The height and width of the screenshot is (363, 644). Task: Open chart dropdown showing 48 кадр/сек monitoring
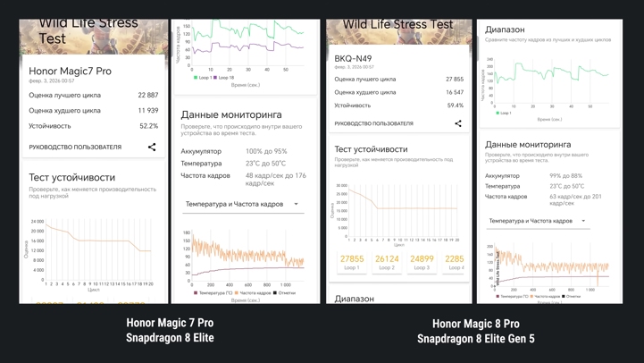[x=243, y=205]
